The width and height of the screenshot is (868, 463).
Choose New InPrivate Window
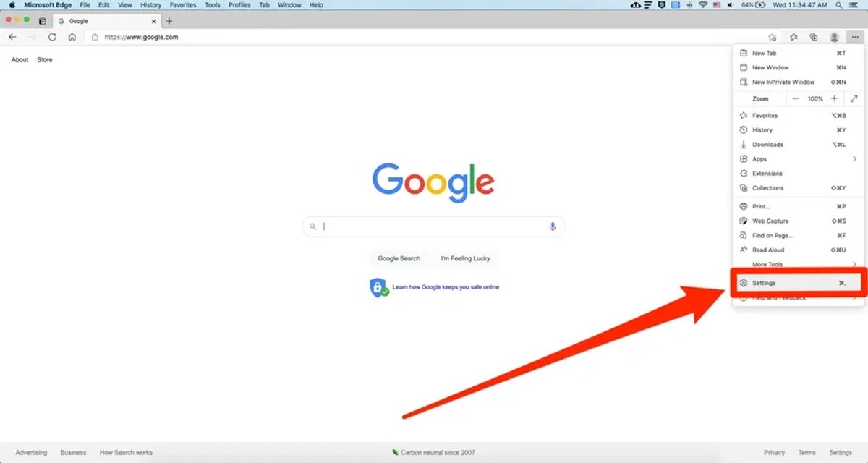(x=783, y=82)
